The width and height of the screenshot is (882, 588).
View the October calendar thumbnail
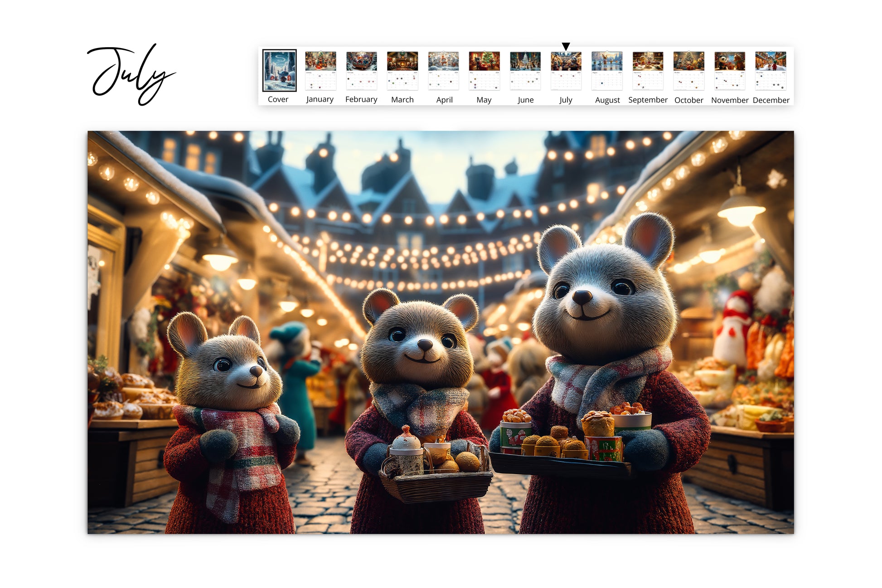689,71
